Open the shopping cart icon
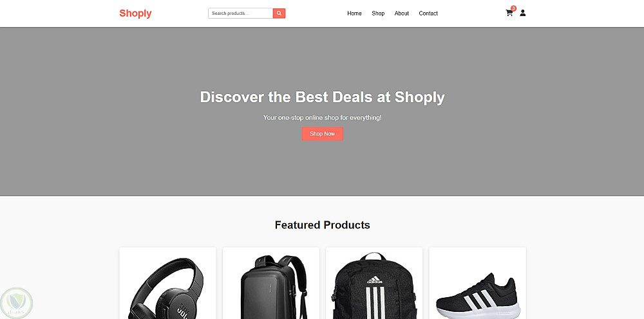Viewport: 644px width, 319px height. click(x=509, y=13)
